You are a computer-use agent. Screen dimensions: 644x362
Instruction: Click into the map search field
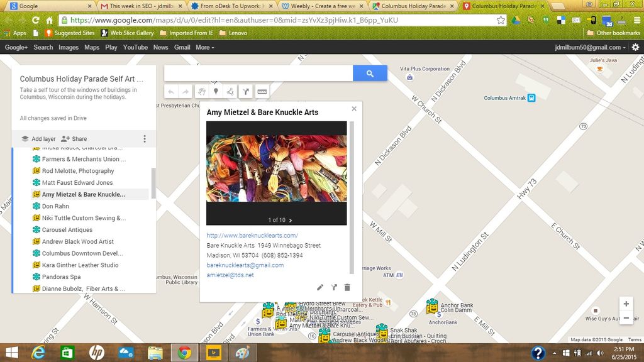(x=258, y=74)
